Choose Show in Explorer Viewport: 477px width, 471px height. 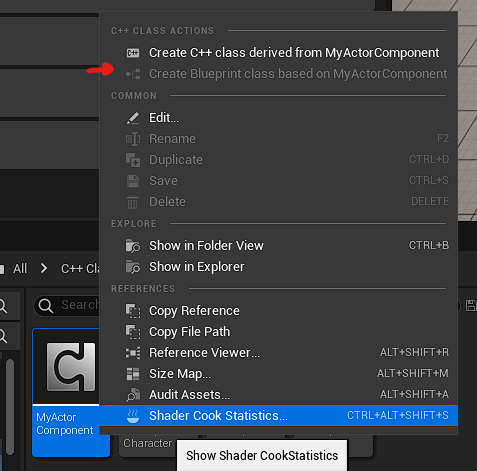tap(279, 267)
